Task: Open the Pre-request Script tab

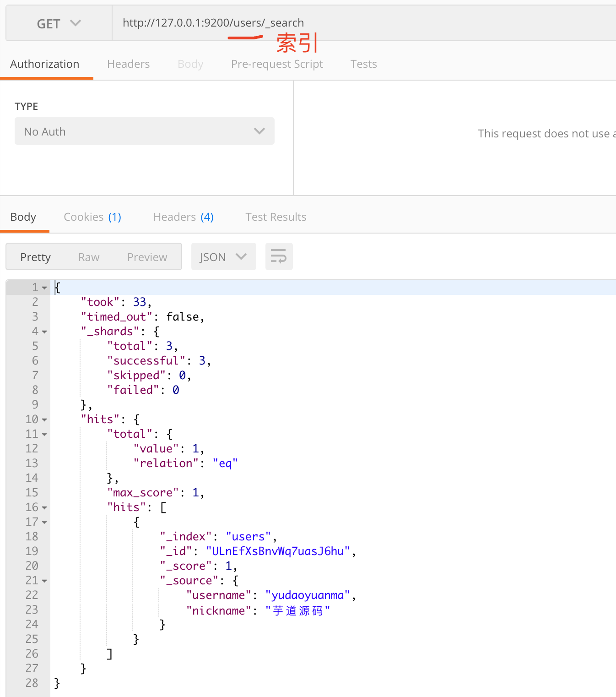Action: tap(276, 64)
